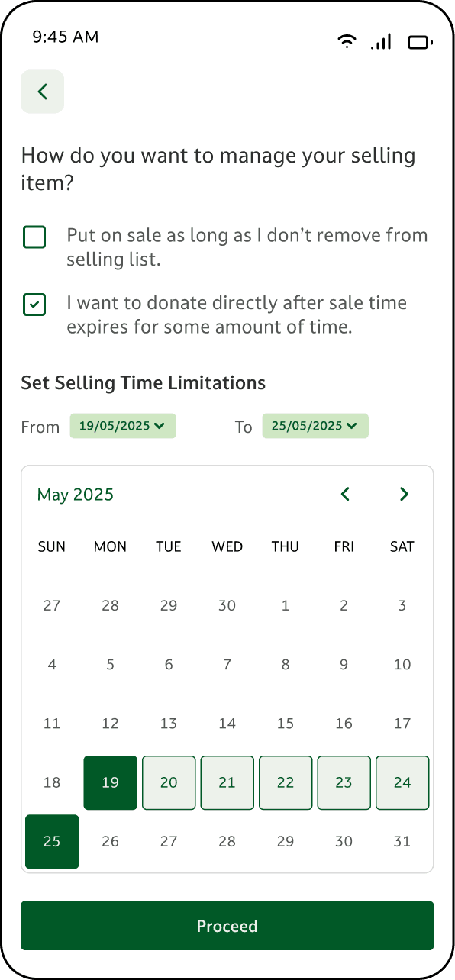Pick April 30 in calendar grid
This screenshot has height=980, width=455.
[227, 606]
